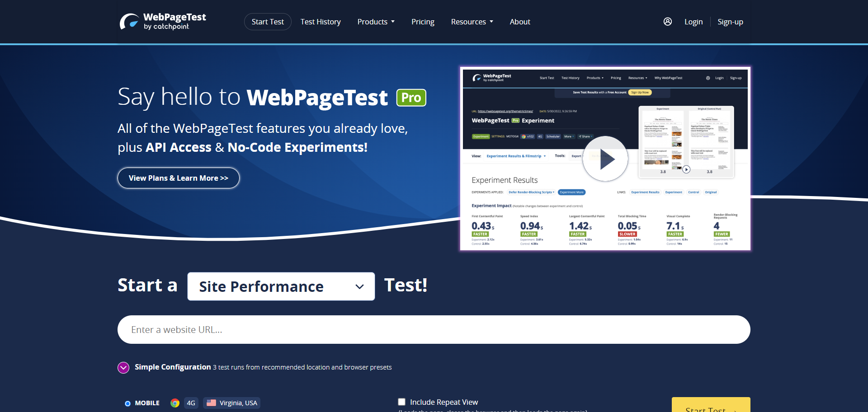Click the American flag beside Virginia, USA
868x412 pixels.
pyautogui.click(x=212, y=403)
